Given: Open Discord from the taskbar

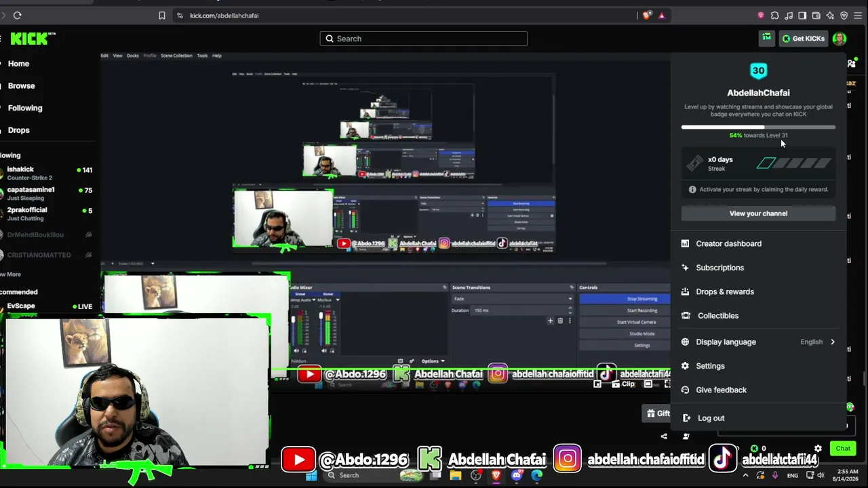Looking at the screenshot, I should [517, 476].
